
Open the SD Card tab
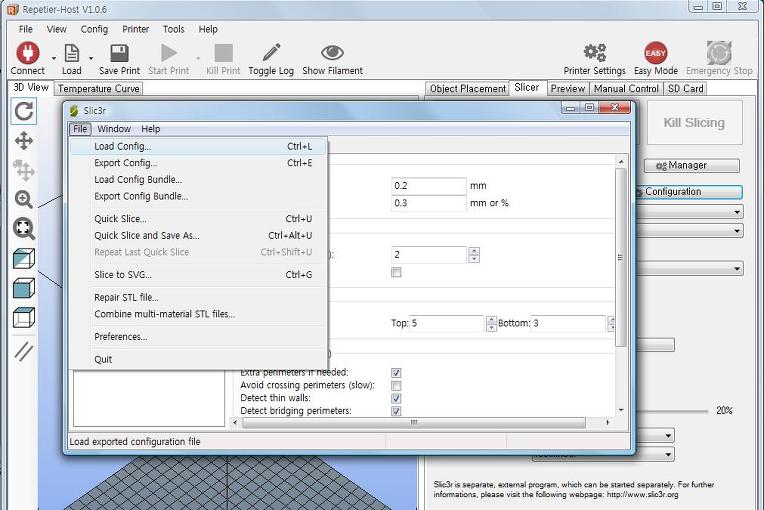pyautogui.click(x=686, y=89)
